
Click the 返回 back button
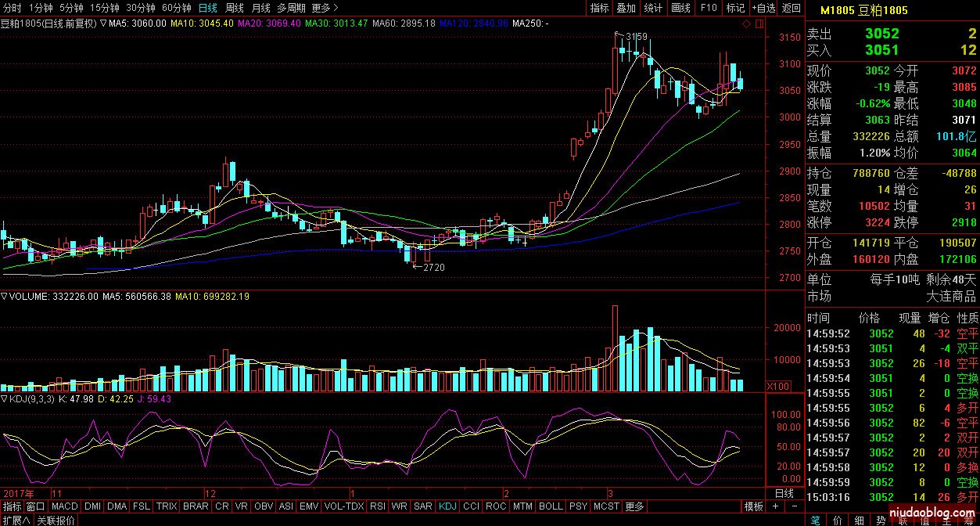792,8
